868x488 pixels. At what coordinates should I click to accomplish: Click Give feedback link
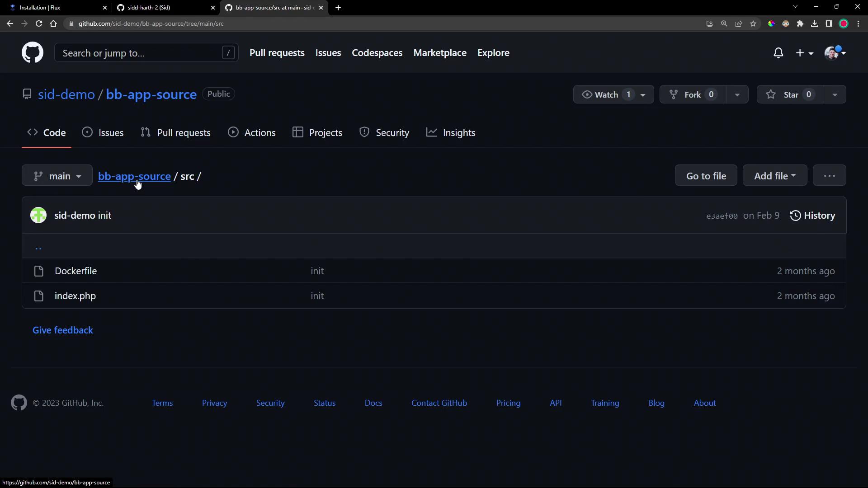point(63,330)
